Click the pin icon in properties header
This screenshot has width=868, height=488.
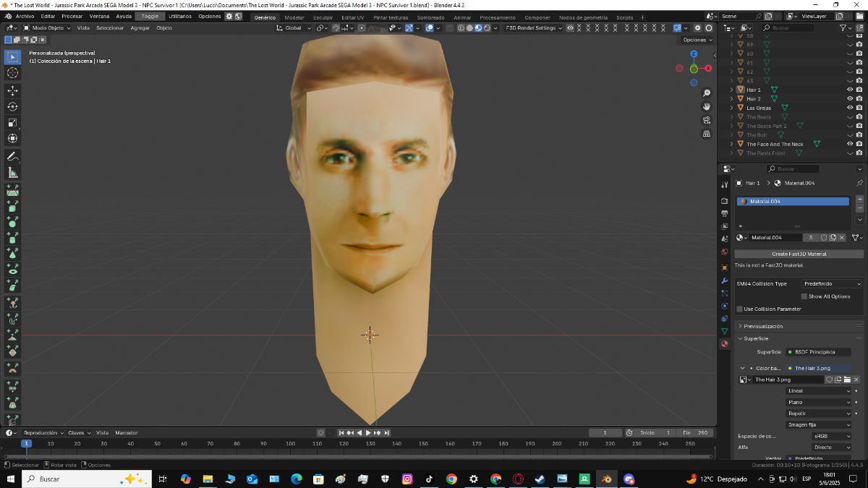tap(859, 183)
